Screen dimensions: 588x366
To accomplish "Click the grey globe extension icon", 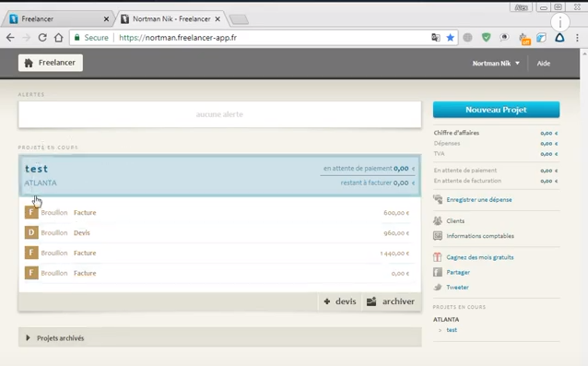I will (x=467, y=38).
